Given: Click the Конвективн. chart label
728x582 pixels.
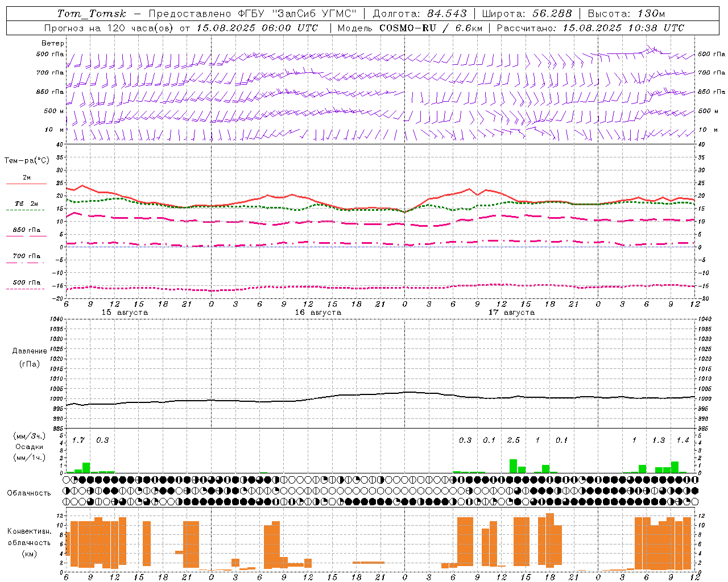Looking at the screenshot, I should pos(30,531).
